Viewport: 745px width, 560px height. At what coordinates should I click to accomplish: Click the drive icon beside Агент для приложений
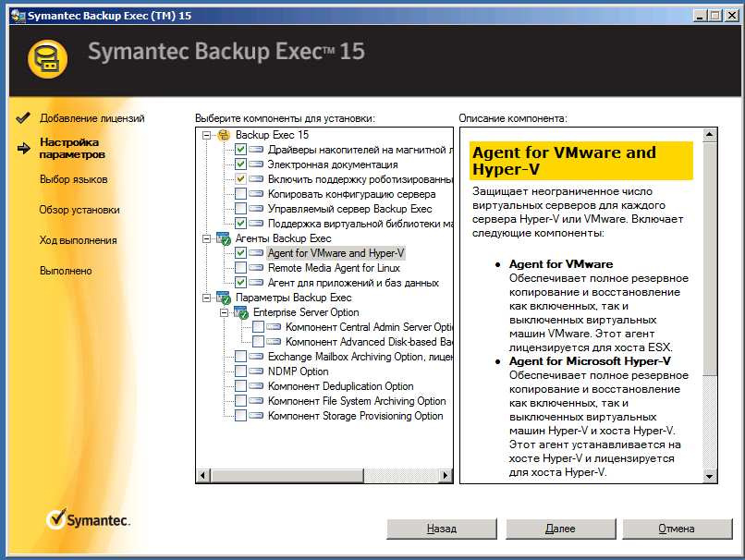coord(256,283)
